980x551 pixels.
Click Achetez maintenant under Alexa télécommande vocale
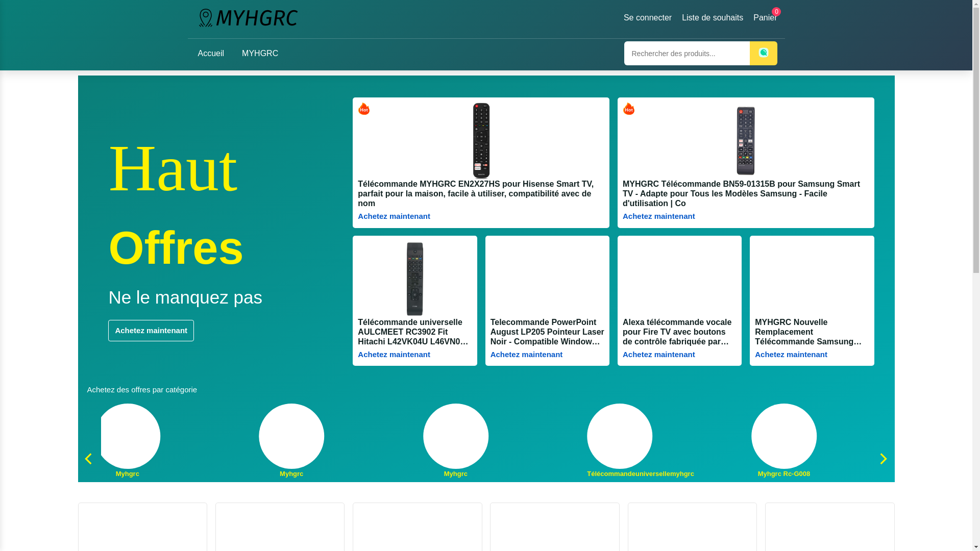tap(658, 355)
